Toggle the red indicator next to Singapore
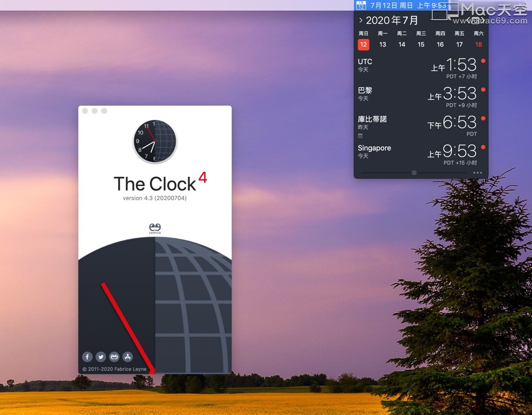Viewport: 532px width, 415px height. [483, 147]
